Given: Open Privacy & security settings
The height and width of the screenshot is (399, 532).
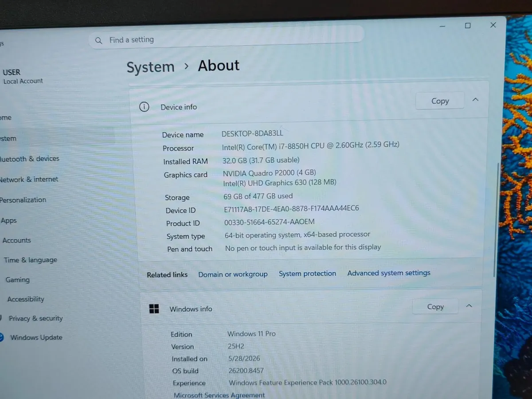Looking at the screenshot, I should point(36,318).
